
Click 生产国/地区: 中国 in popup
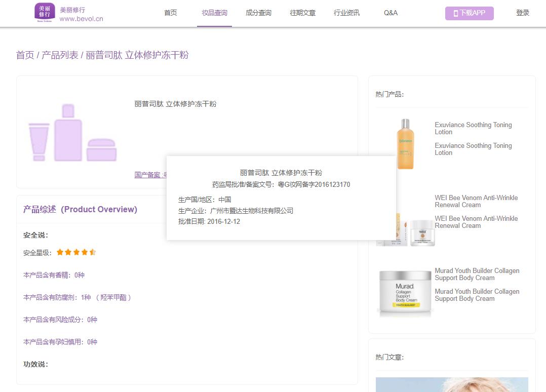tap(205, 200)
